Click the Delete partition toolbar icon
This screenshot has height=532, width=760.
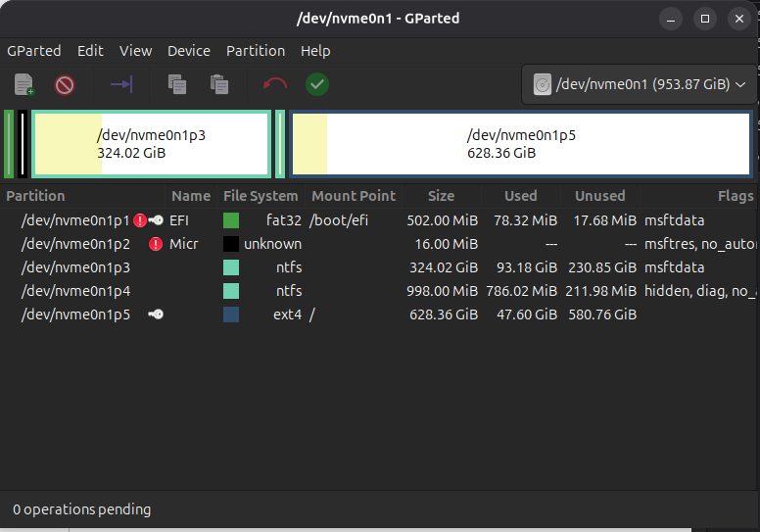(65, 85)
